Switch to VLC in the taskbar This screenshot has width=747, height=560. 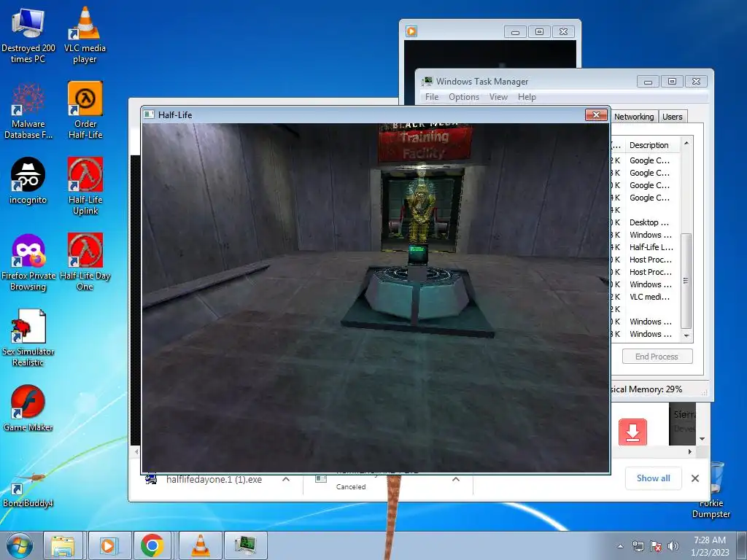pos(201,545)
